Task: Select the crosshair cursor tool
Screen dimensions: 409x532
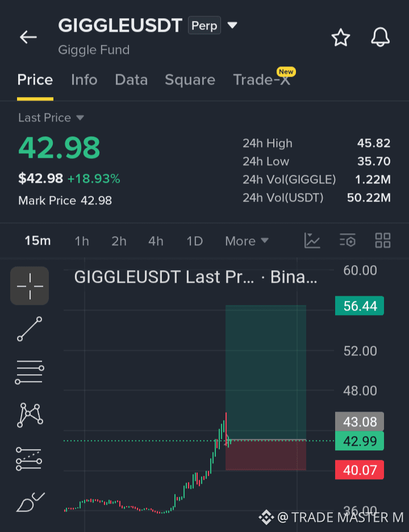Action: point(30,286)
